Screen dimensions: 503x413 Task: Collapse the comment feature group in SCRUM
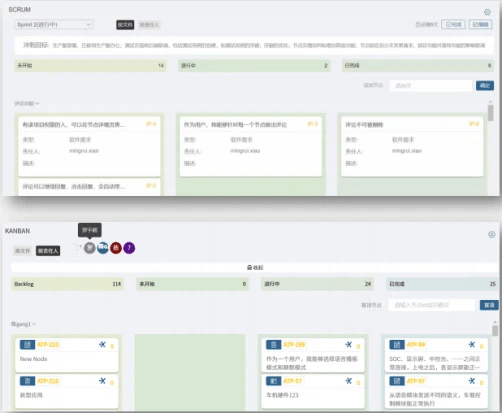pos(27,104)
